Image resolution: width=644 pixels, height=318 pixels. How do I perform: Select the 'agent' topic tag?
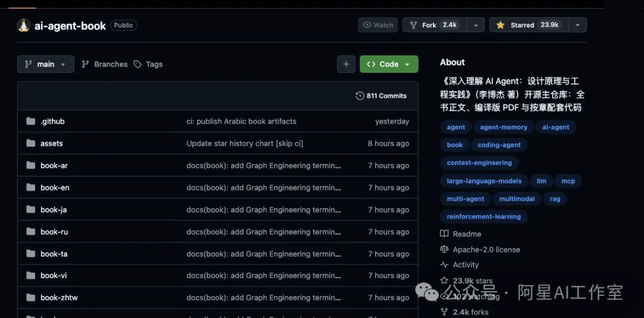click(x=456, y=127)
